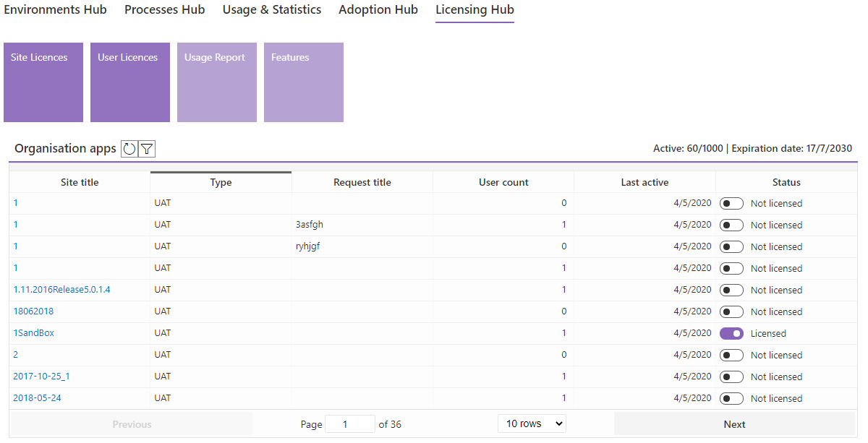This screenshot has height=443, width=868.
Task: Open the 2017-10-25_1 site link
Action: click(x=42, y=377)
